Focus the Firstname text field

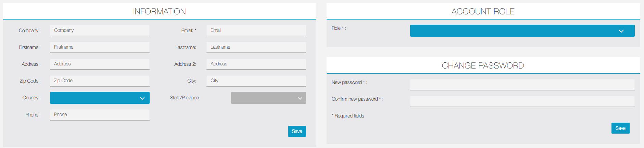pos(99,47)
